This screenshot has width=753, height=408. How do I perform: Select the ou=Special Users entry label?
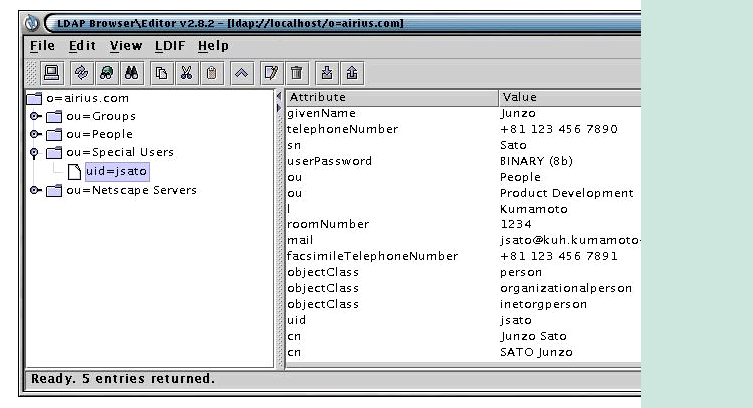coord(120,153)
